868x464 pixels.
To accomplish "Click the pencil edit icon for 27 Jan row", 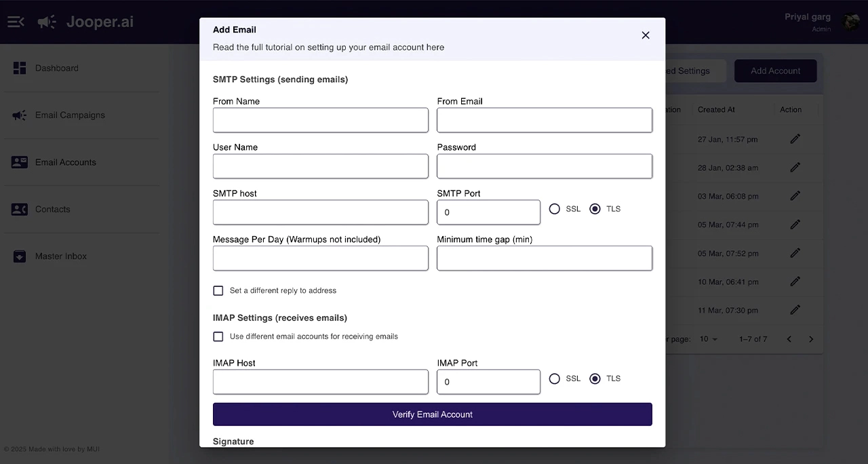I will 795,139.
